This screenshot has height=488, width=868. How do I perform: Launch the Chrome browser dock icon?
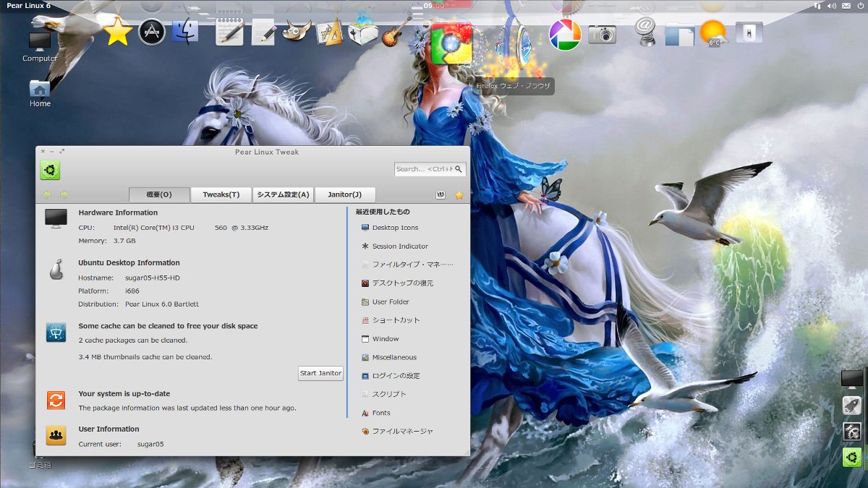click(452, 43)
